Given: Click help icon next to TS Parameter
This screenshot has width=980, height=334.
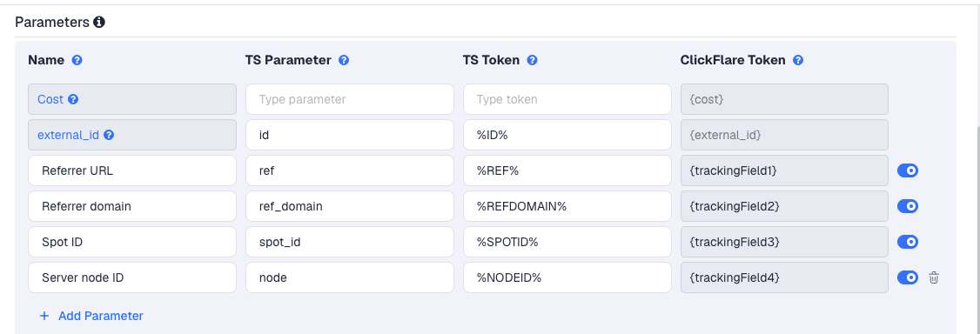Looking at the screenshot, I should click(344, 61).
